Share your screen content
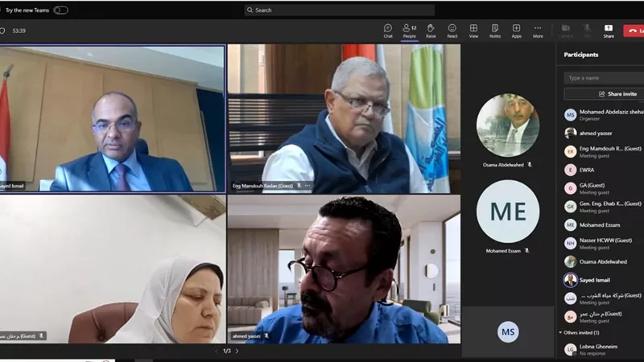Image resolution: width=644 pixels, height=362 pixels. 609,31
